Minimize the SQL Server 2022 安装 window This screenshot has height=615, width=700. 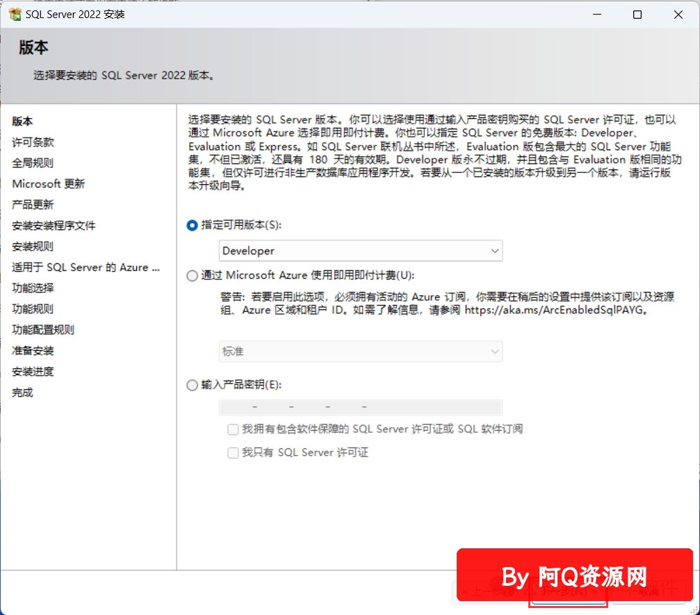point(597,15)
